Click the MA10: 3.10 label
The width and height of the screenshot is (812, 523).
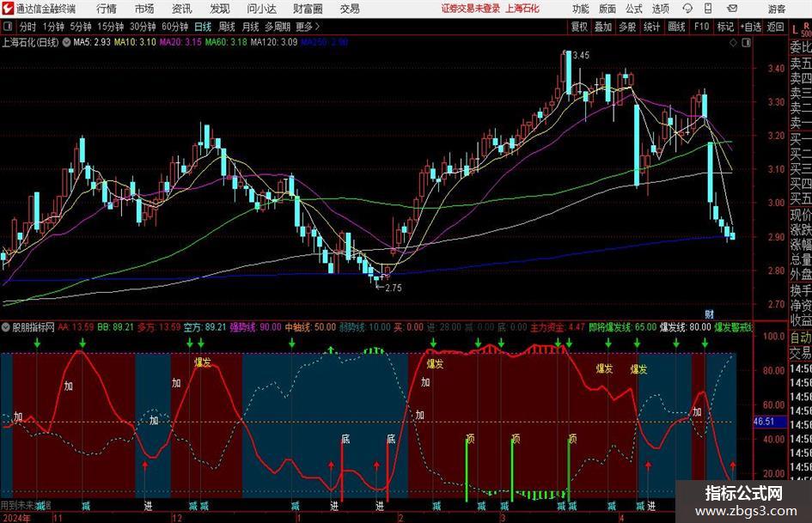click(135, 42)
